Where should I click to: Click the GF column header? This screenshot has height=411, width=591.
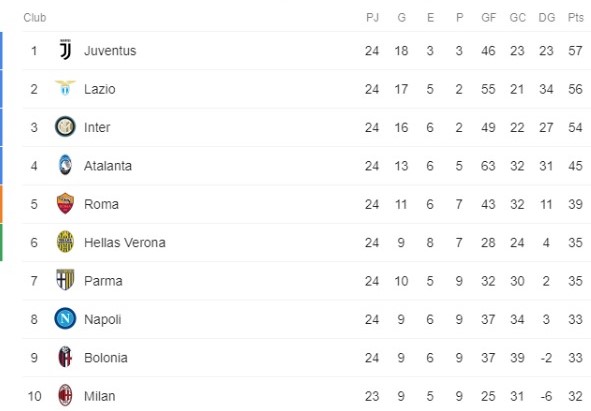(x=488, y=17)
